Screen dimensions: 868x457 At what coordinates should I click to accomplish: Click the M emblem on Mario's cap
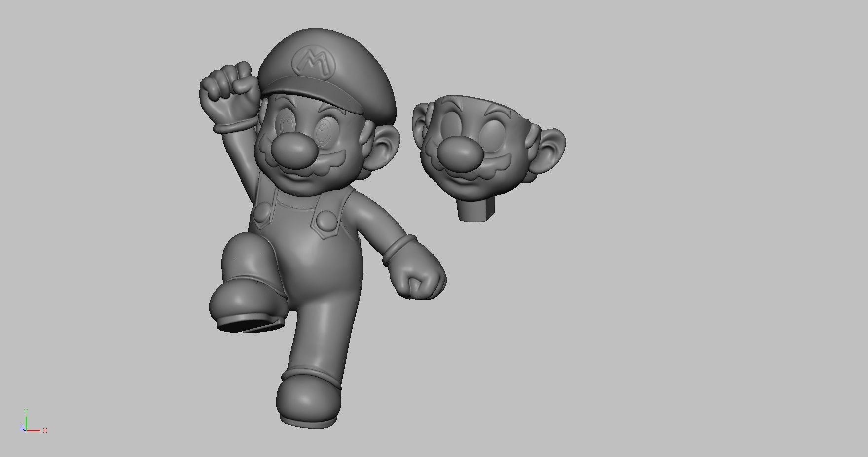tap(313, 62)
